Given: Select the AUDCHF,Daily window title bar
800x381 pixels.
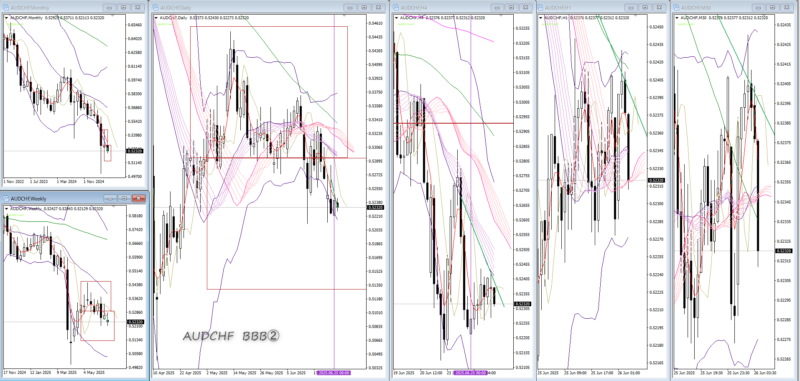Looking at the screenshot, I should (268, 8).
